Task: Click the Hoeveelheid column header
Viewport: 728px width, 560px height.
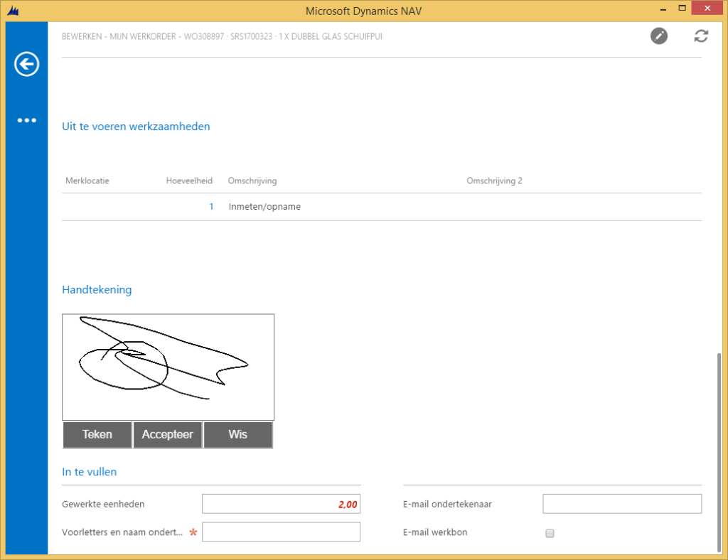Action: 189,181
